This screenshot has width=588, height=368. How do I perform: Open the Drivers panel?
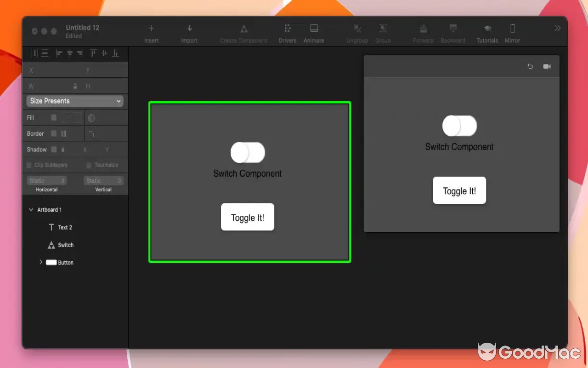288,32
